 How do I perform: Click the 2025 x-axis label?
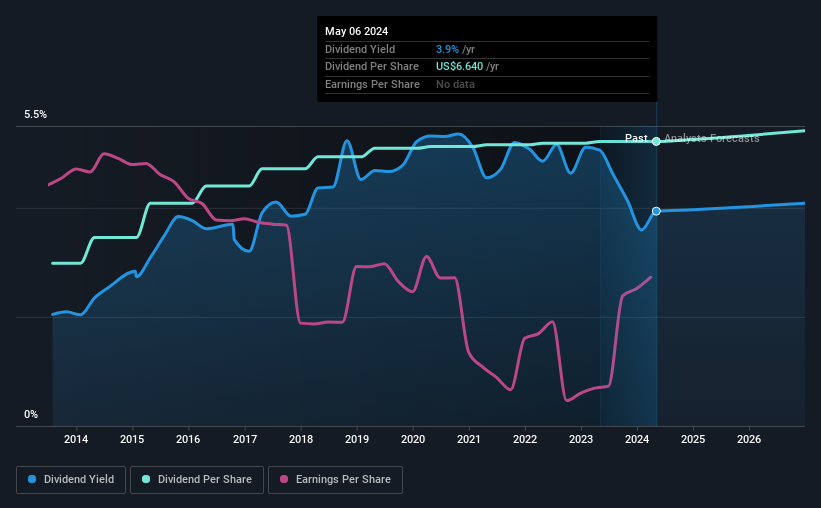pos(693,439)
